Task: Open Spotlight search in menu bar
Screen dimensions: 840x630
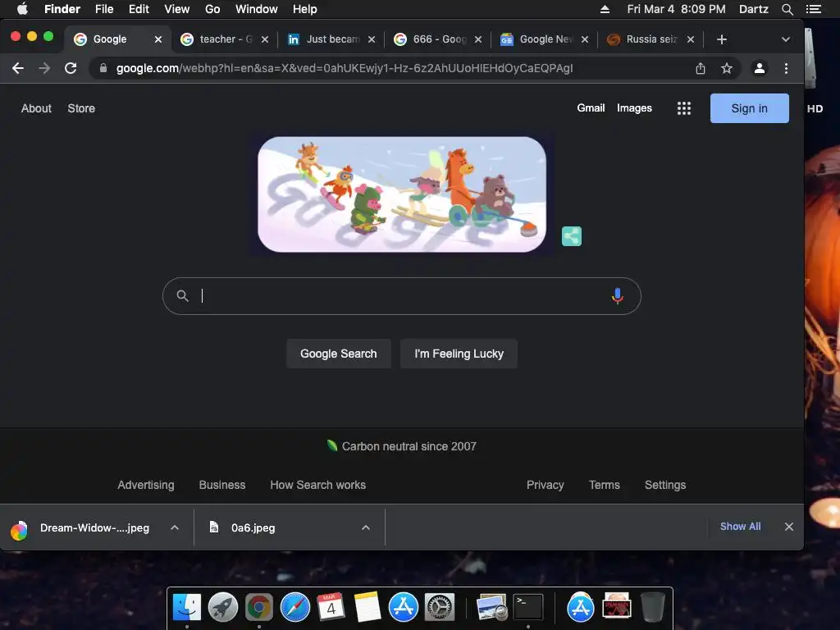Action: (787, 9)
